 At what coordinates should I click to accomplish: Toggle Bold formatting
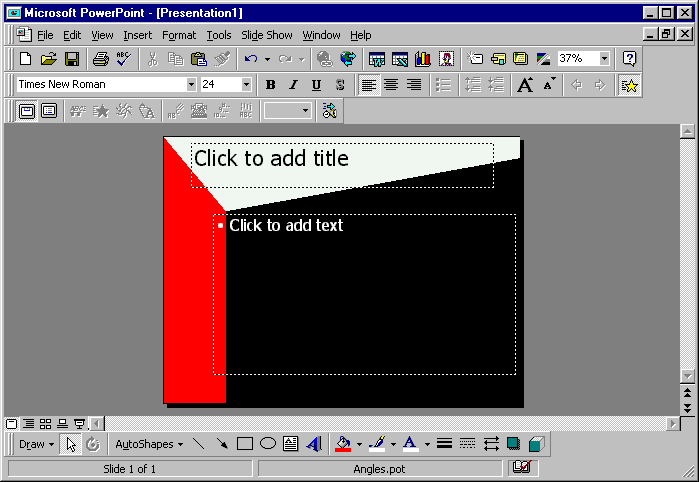click(x=270, y=85)
